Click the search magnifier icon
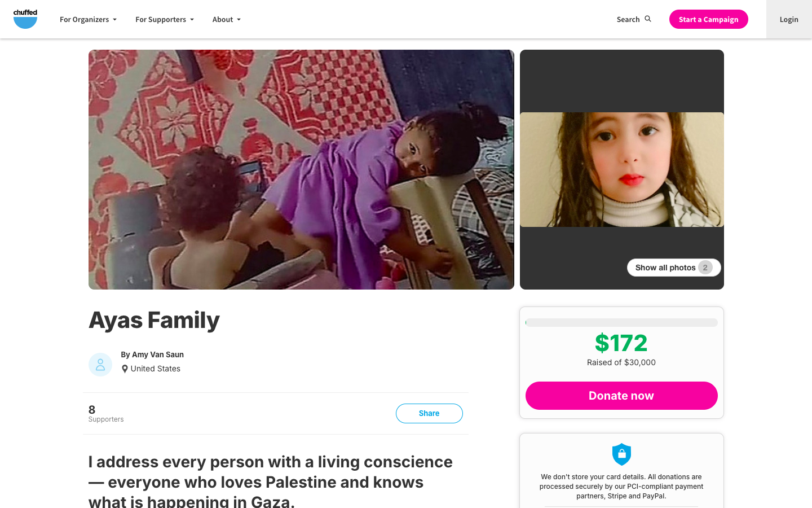The image size is (812, 508). tap(648, 19)
